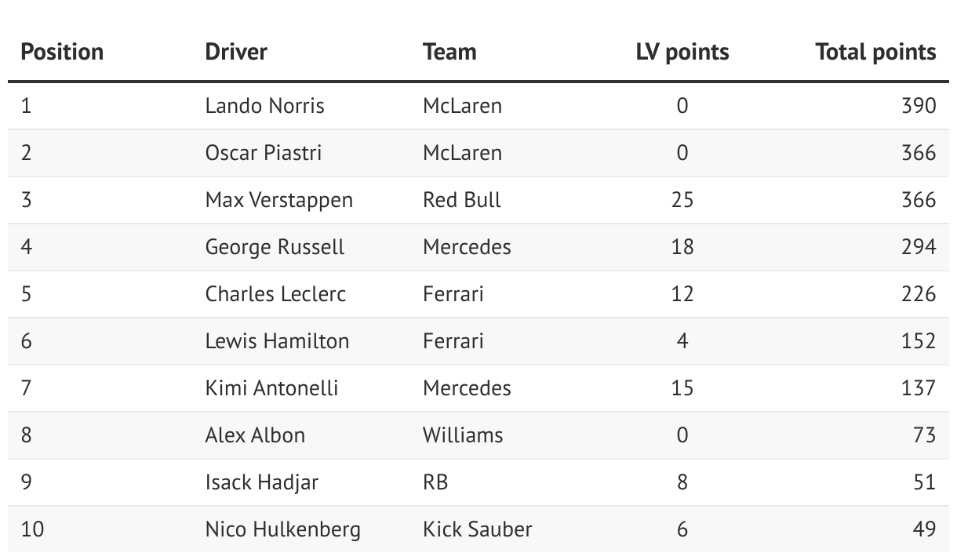The width and height of the screenshot is (957, 560).
Task: Click the Total points column header
Action: (x=875, y=52)
